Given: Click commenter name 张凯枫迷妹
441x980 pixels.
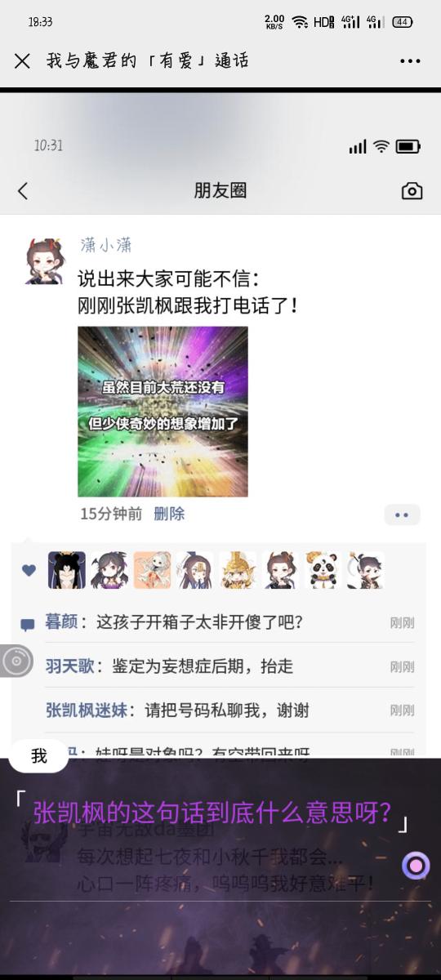Looking at the screenshot, I should click(86, 710).
